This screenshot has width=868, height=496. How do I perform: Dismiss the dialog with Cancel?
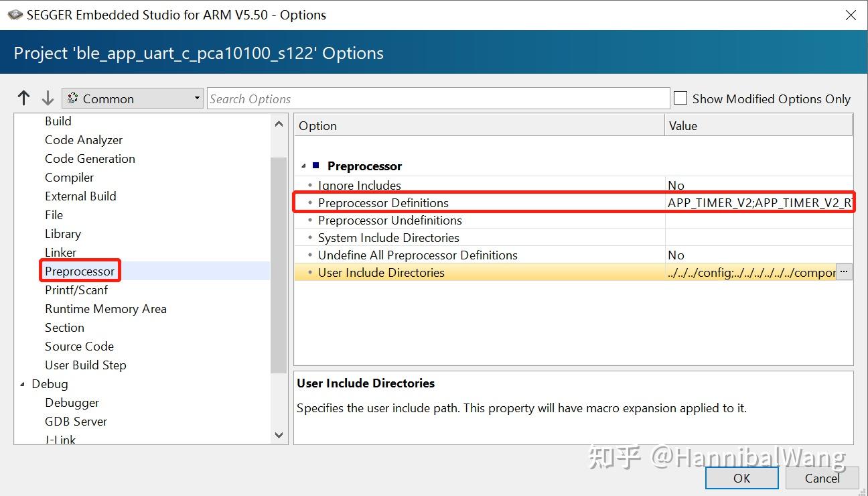click(x=822, y=478)
